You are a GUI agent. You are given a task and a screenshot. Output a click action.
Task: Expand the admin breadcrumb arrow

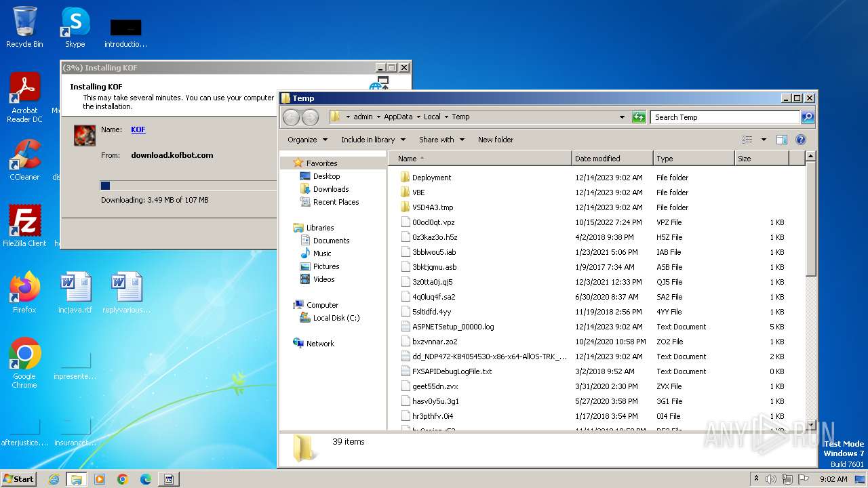378,117
